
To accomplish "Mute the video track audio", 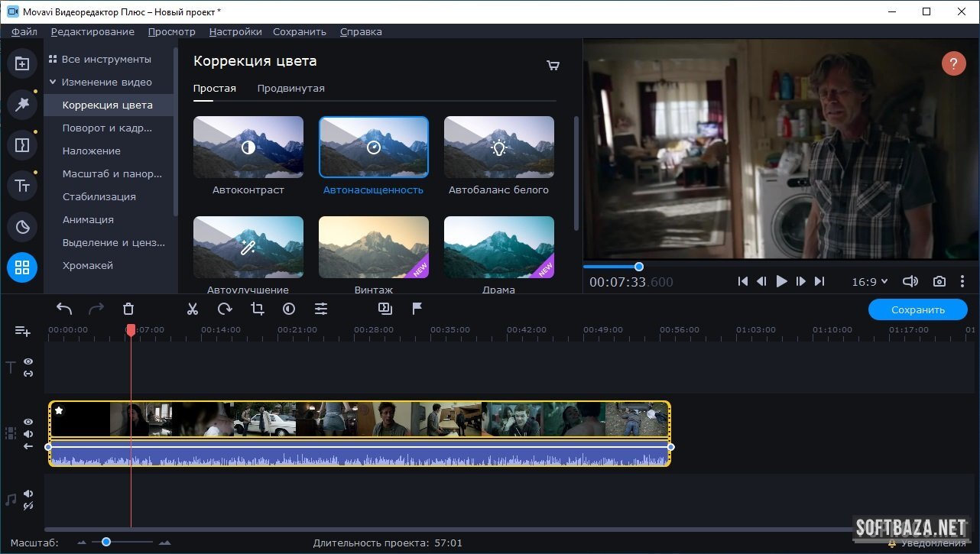I will 28,434.
